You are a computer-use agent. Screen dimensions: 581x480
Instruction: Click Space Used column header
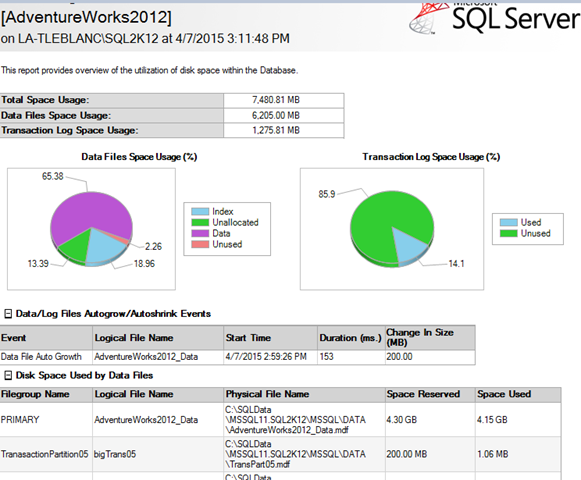(518, 394)
